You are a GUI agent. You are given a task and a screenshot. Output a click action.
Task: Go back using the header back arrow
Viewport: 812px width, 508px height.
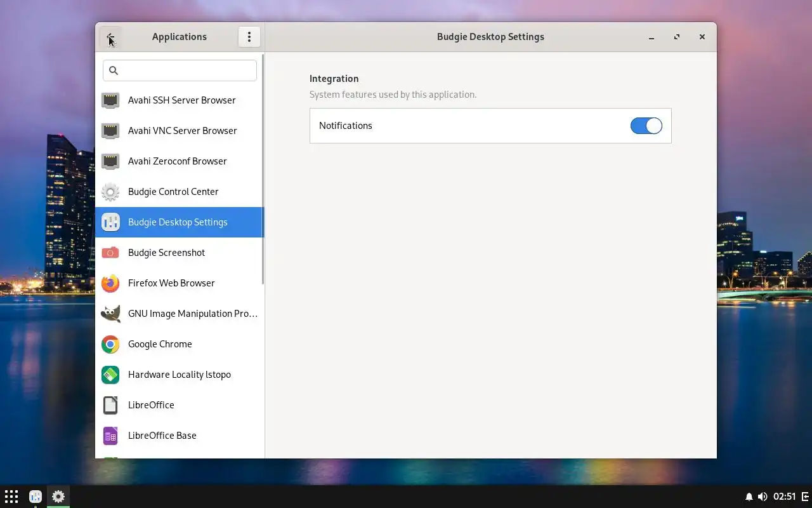(x=110, y=37)
